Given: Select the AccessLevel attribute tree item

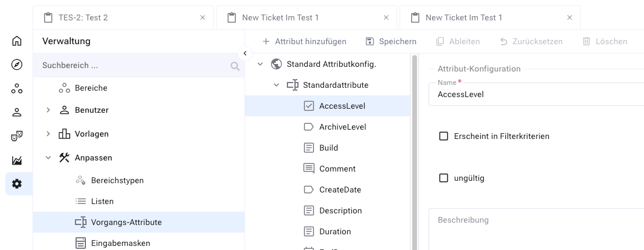Looking at the screenshot, I should click(x=342, y=106).
